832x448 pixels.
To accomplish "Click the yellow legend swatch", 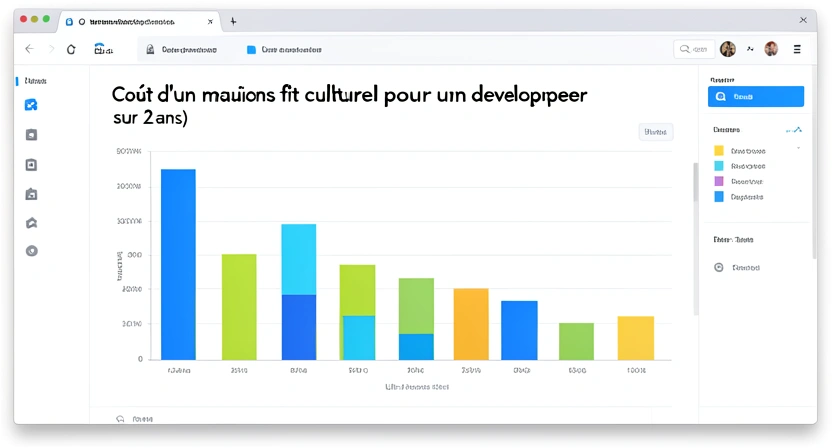I will point(719,151).
